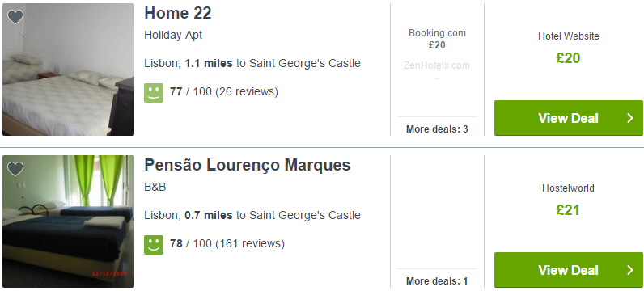644x291 pixels.
Task: Toggle favorite heart on Home 22 photo
Action: [15, 17]
